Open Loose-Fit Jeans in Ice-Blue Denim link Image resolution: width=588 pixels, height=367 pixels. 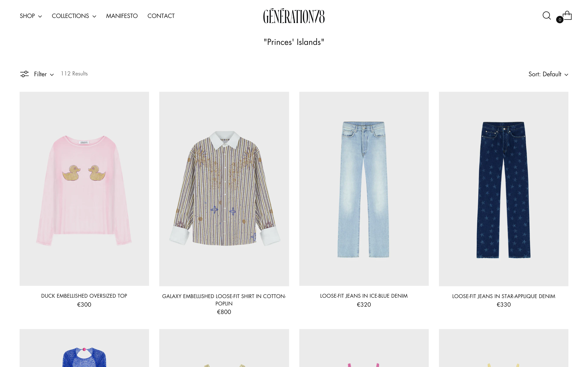pos(364,296)
